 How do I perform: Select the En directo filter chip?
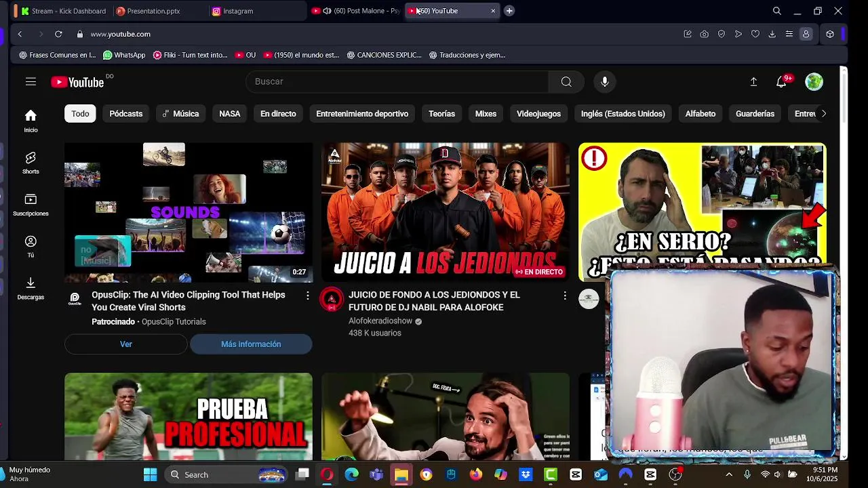(278, 114)
